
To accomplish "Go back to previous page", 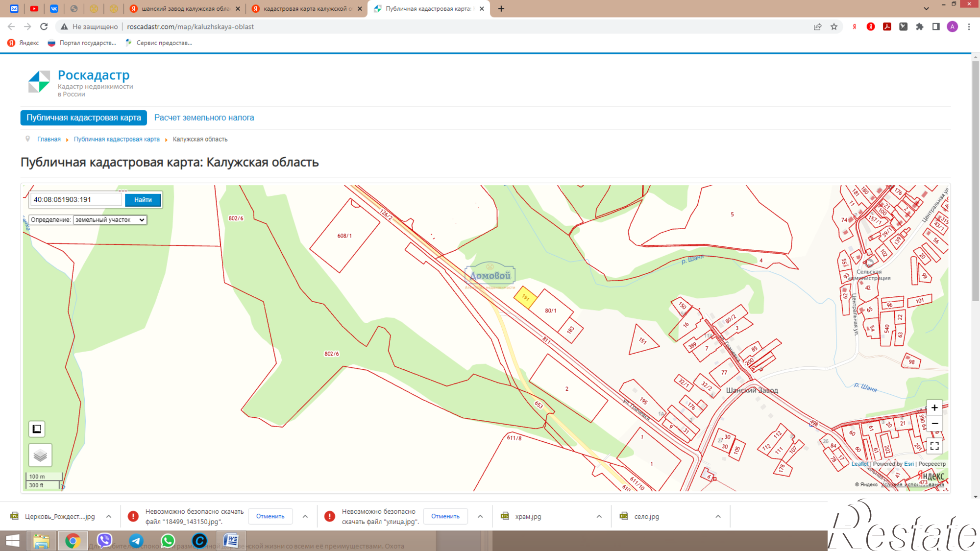I will 11,26.
